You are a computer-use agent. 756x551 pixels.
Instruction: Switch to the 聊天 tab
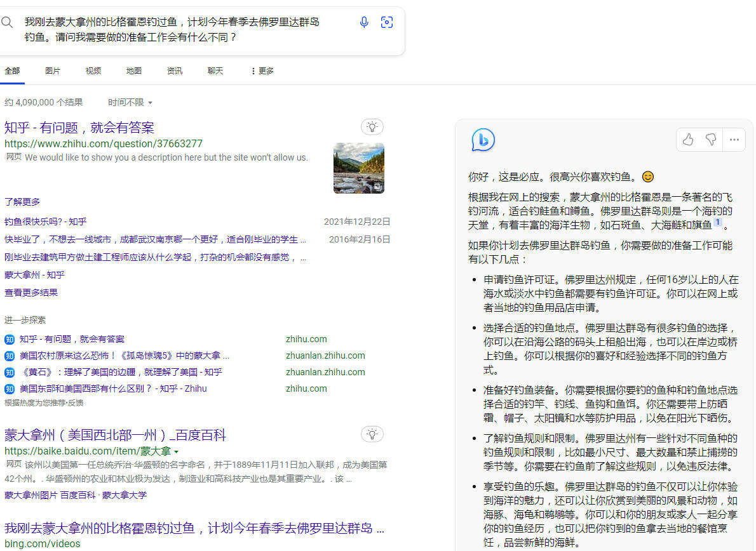pos(215,71)
